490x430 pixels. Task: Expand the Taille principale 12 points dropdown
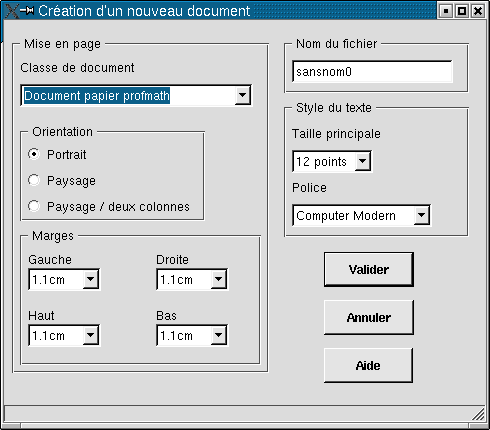click(x=362, y=161)
